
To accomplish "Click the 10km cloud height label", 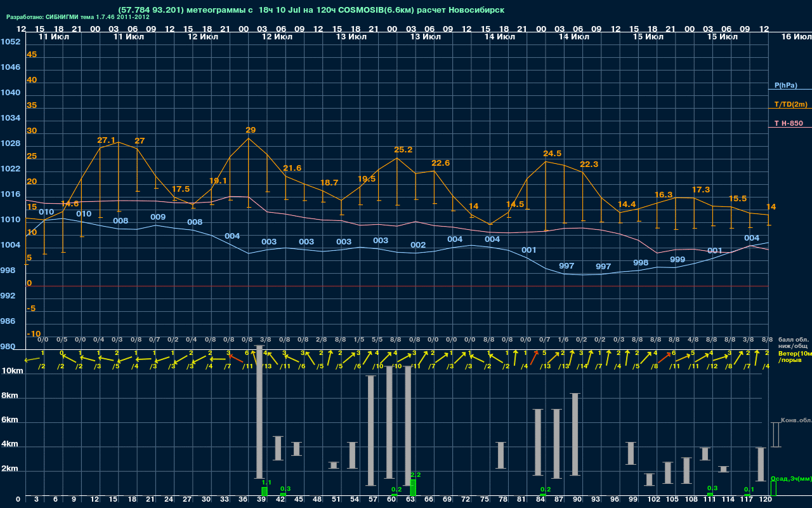I will pos(11,371).
